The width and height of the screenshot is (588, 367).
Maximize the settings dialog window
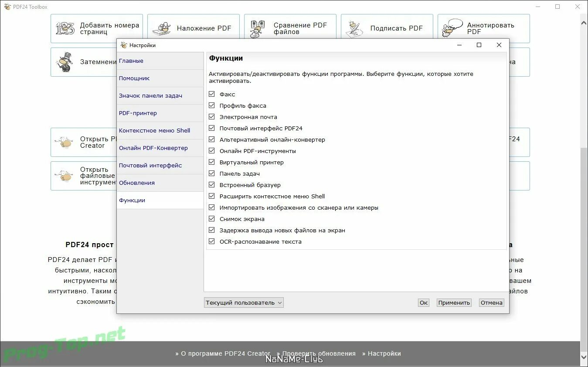tap(479, 45)
